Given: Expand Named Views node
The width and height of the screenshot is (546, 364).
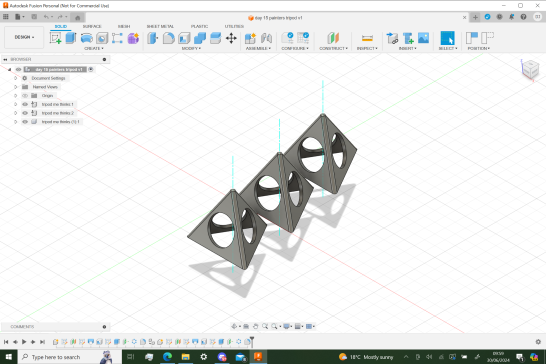Looking at the screenshot, I should (x=15, y=87).
